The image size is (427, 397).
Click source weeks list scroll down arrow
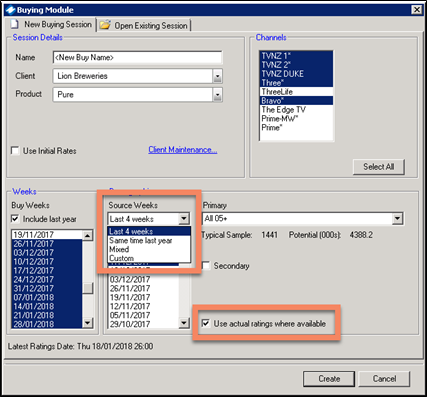point(184,323)
